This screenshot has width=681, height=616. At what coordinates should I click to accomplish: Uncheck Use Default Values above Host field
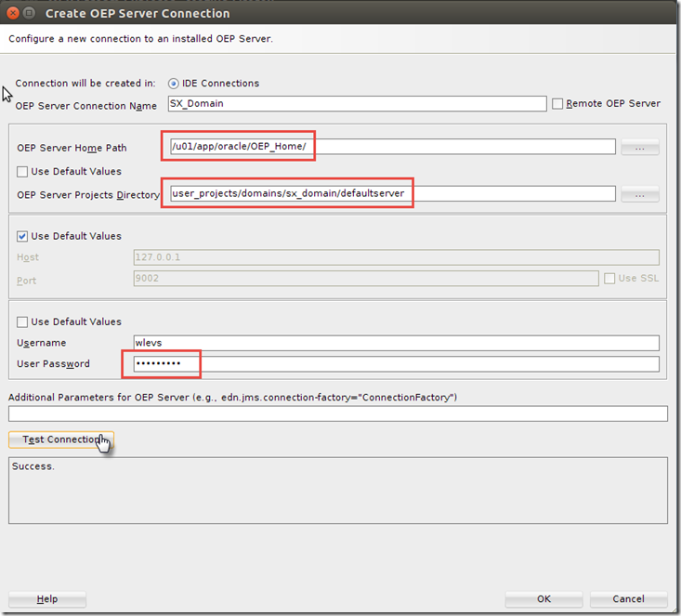point(23,237)
